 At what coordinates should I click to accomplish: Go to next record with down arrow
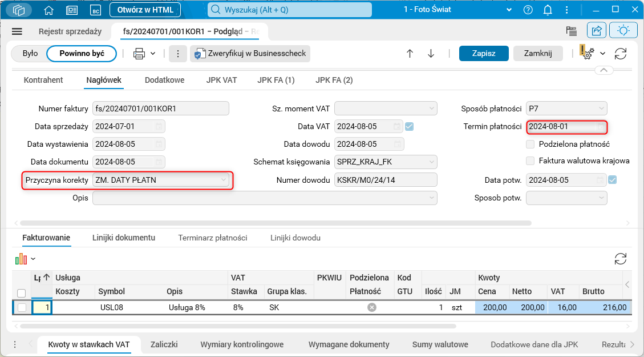(x=431, y=54)
